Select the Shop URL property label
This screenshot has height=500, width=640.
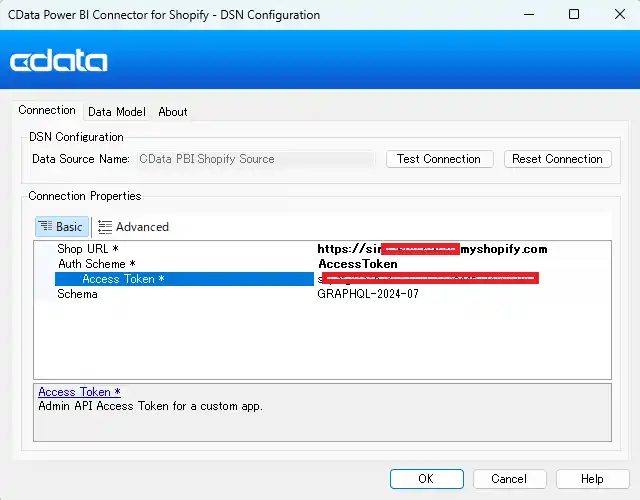[88, 249]
